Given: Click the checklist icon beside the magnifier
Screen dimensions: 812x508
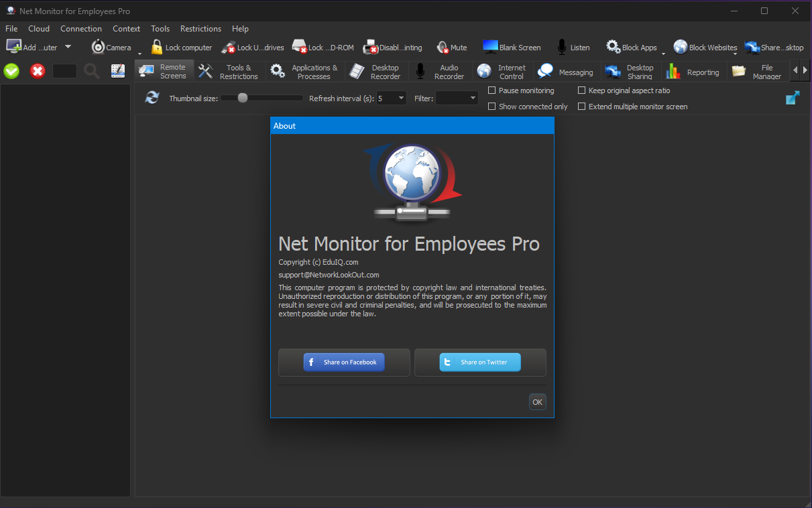Looking at the screenshot, I should click(x=118, y=71).
